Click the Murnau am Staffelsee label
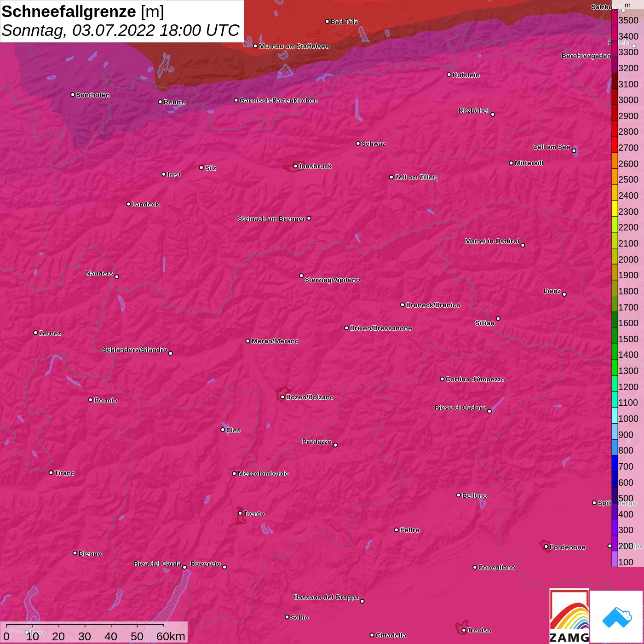 pyautogui.click(x=294, y=46)
